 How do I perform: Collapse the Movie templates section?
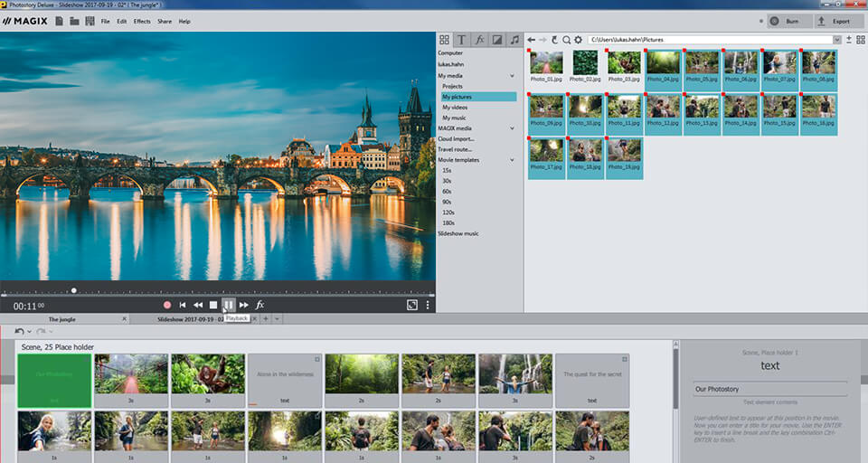point(512,160)
